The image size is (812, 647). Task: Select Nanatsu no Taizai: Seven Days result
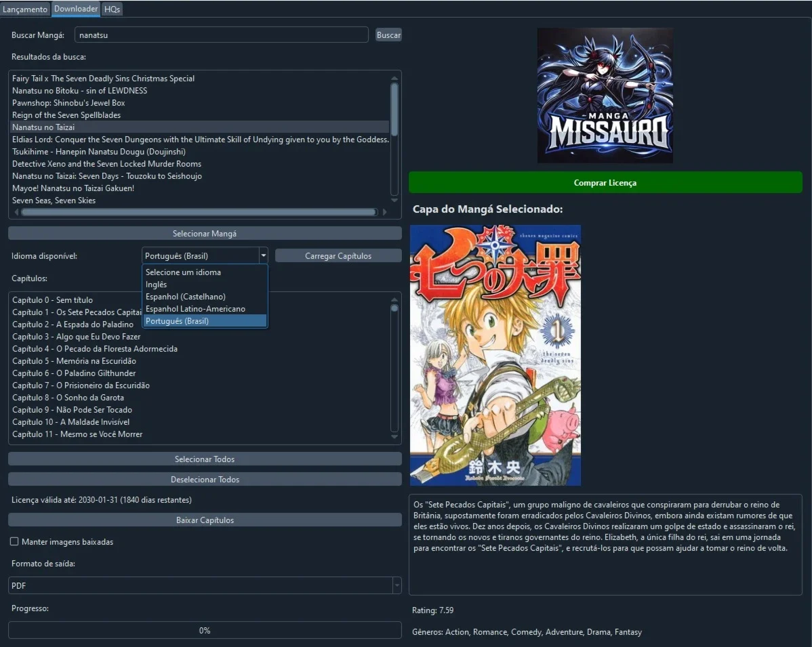pyautogui.click(x=200, y=176)
